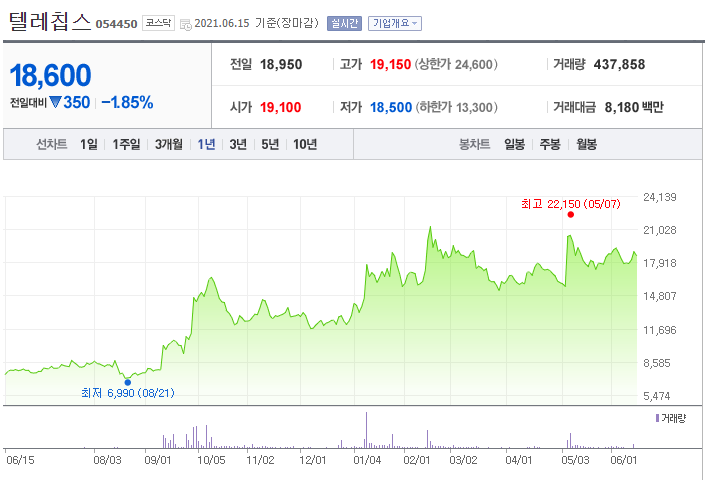705x480 pixels.
Task: Switch to the 3개월 chart period
Action: coord(169,144)
